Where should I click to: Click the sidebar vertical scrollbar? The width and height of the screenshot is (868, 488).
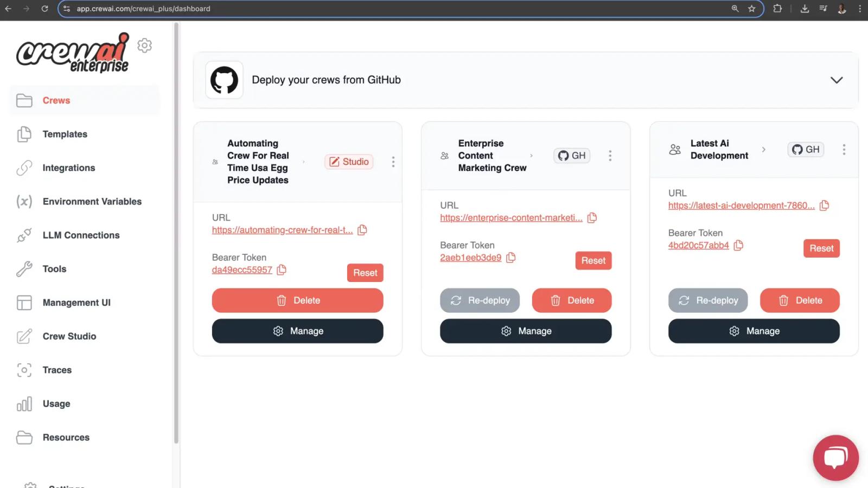tap(176, 233)
